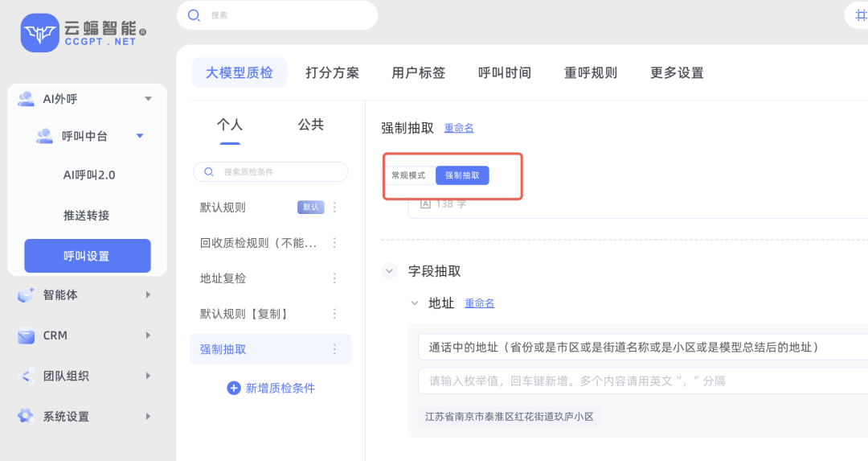Collapse the 地址 field chevron
Screen dimensions: 868x461
415,303
